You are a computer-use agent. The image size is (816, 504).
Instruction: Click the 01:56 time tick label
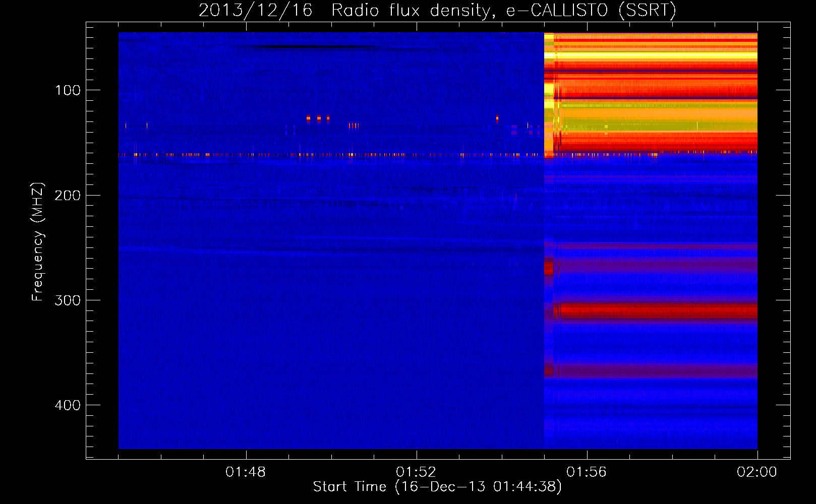[x=587, y=472]
